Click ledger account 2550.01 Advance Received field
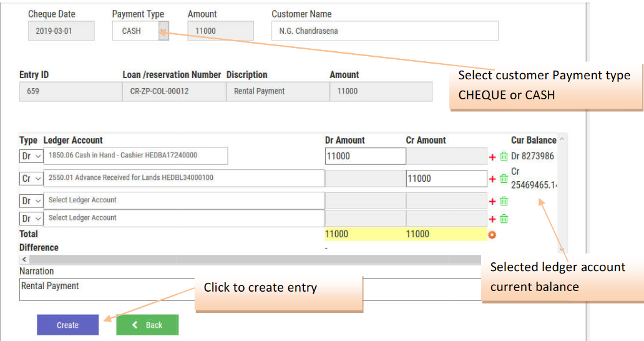 184,178
